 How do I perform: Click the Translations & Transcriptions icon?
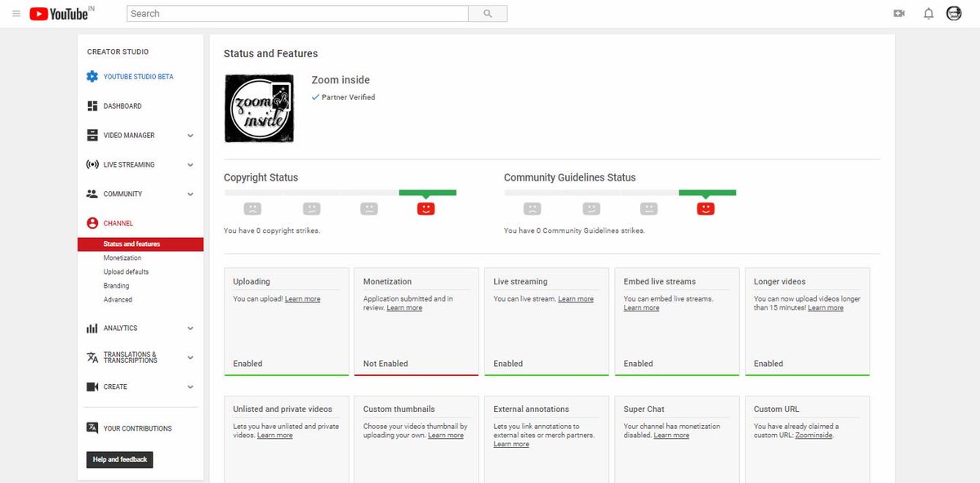pos(92,357)
